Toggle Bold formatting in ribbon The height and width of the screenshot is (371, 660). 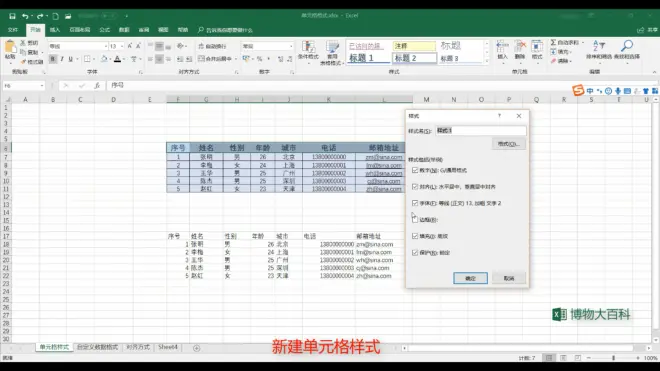click(x=53, y=59)
